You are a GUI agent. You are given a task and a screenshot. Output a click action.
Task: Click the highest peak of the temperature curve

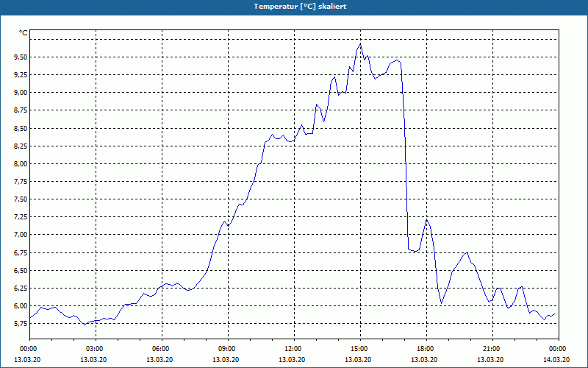click(360, 44)
